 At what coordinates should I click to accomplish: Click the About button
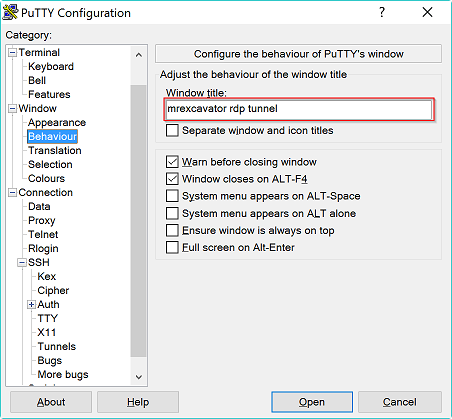[x=51, y=402]
